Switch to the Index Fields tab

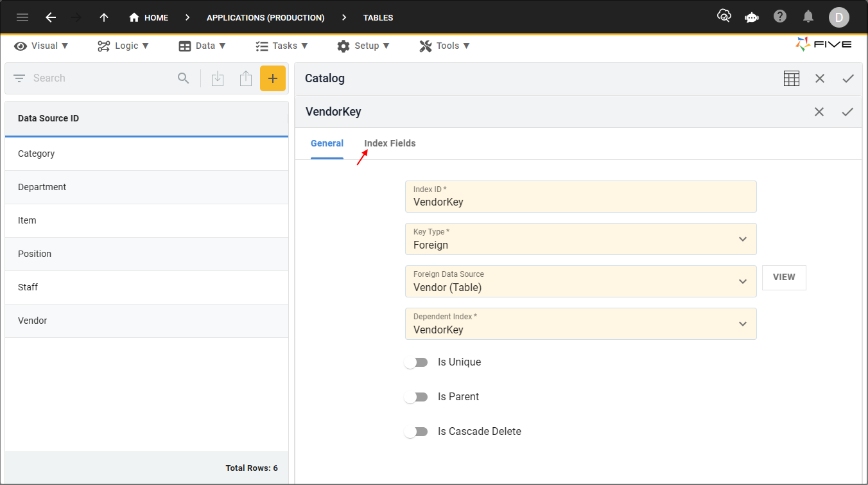(x=390, y=143)
